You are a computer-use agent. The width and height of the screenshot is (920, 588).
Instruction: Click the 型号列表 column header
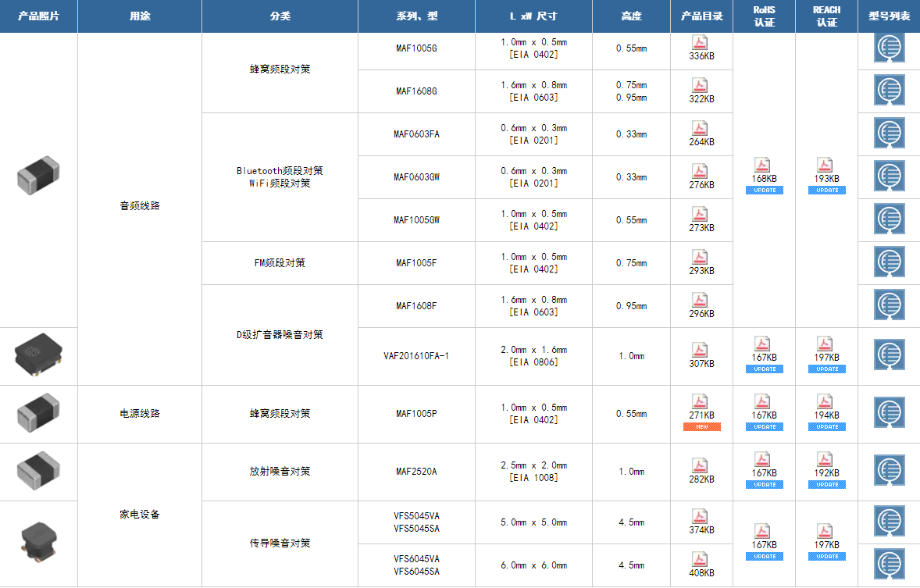889,16
